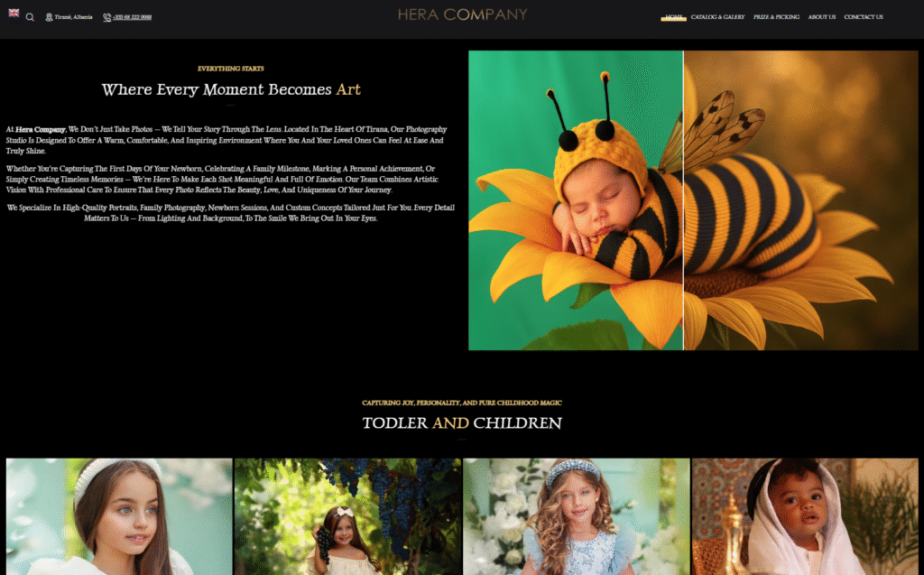The height and width of the screenshot is (575, 924).
Task: Click the before/after comparison slider divider
Action: click(683, 200)
